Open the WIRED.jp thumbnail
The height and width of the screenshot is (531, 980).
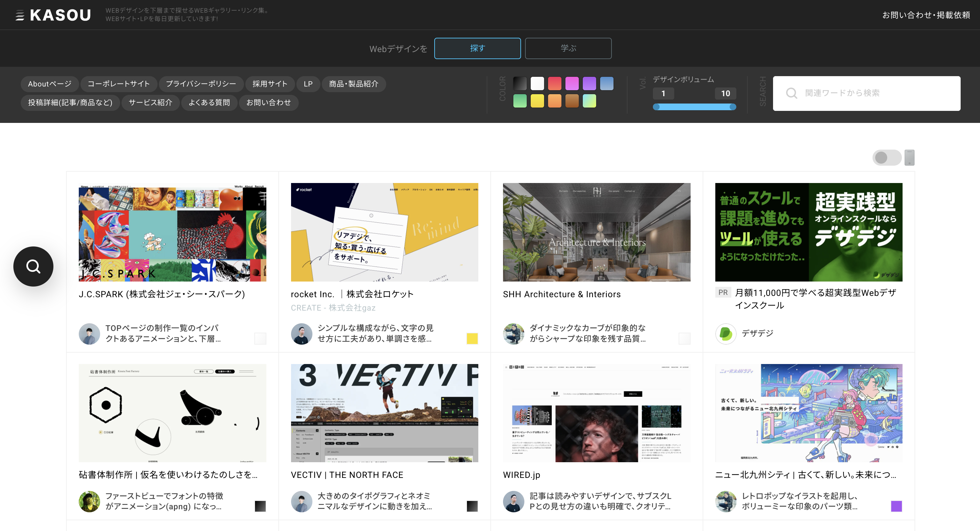click(596, 413)
